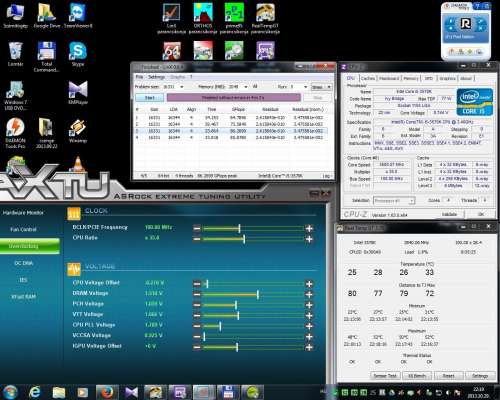Select the ORTHOS desktop shortcut icon
The image size is (500, 400).
tap(203, 18)
